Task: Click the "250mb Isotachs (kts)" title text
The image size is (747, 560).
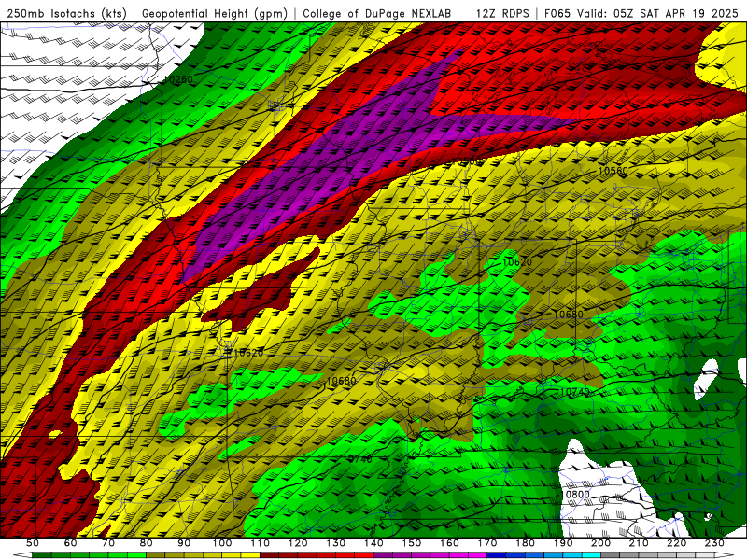Action: point(66,14)
